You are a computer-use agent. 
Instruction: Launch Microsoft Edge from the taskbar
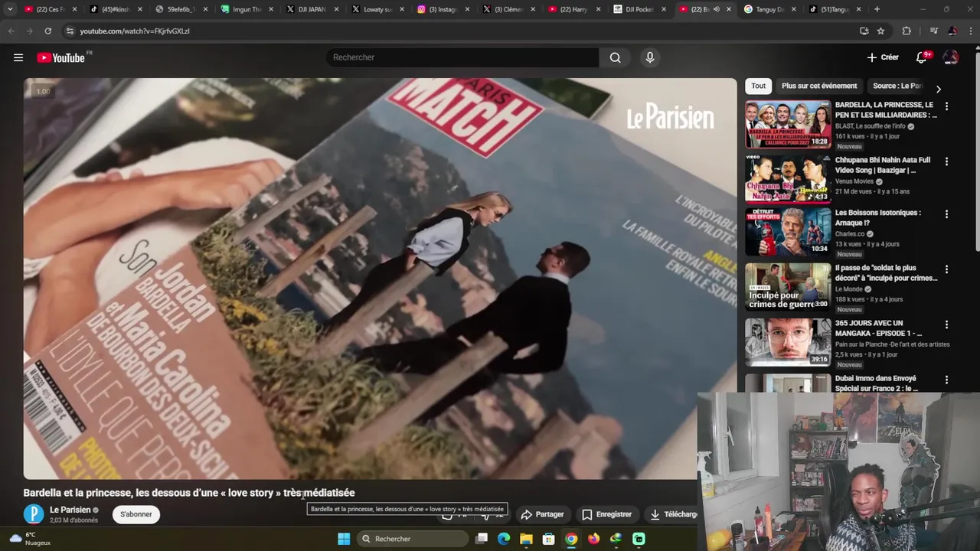[x=504, y=539]
